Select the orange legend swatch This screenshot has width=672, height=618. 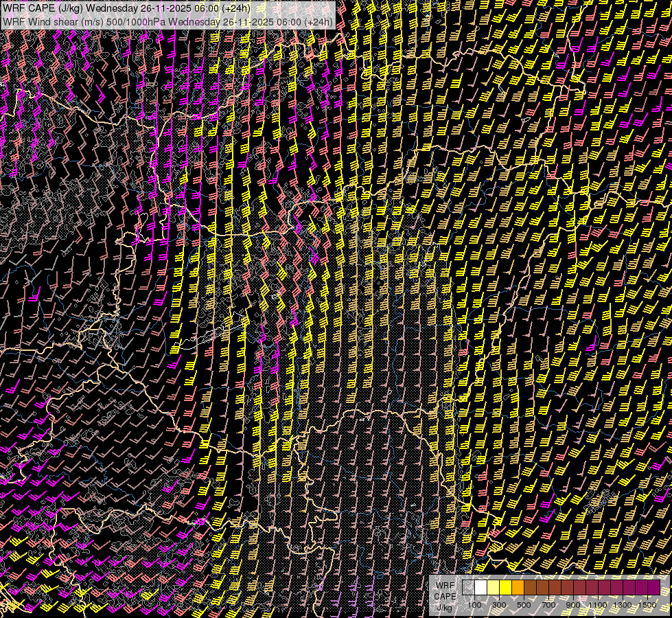point(518,587)
